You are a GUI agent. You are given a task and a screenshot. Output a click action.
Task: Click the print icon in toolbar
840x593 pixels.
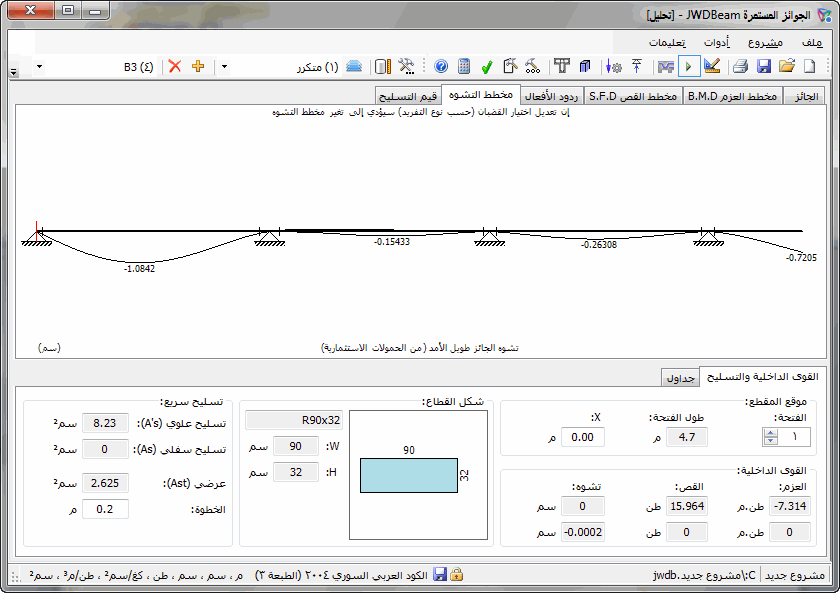[740, 66]
